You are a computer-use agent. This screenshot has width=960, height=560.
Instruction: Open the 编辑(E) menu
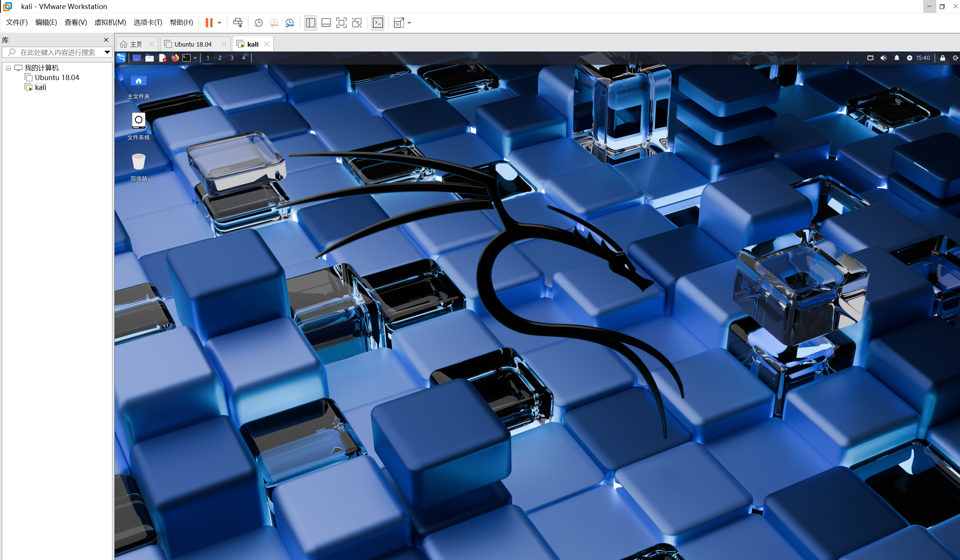coord(46,23)
